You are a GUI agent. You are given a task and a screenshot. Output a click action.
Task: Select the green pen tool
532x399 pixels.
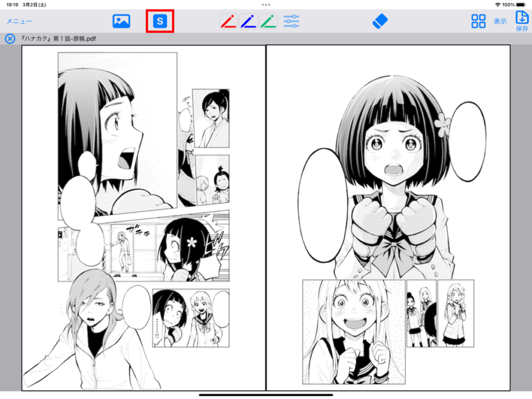(x=269, y=21)
